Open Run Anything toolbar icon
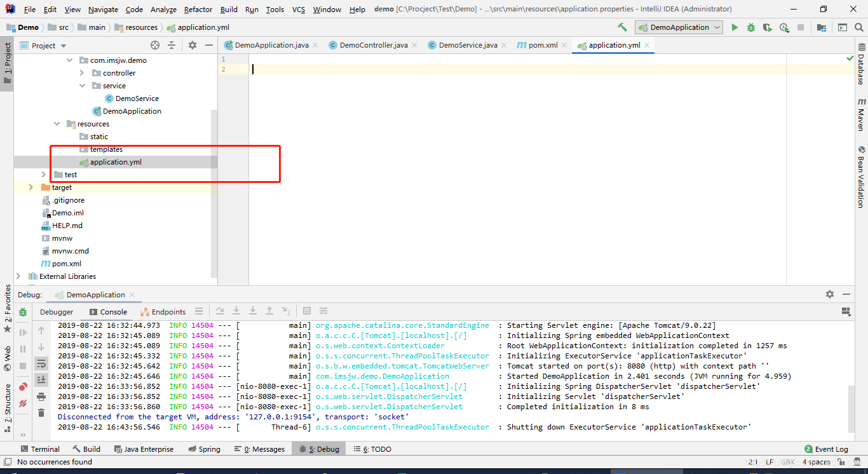 pyautogui.click(x=842, y=27)
